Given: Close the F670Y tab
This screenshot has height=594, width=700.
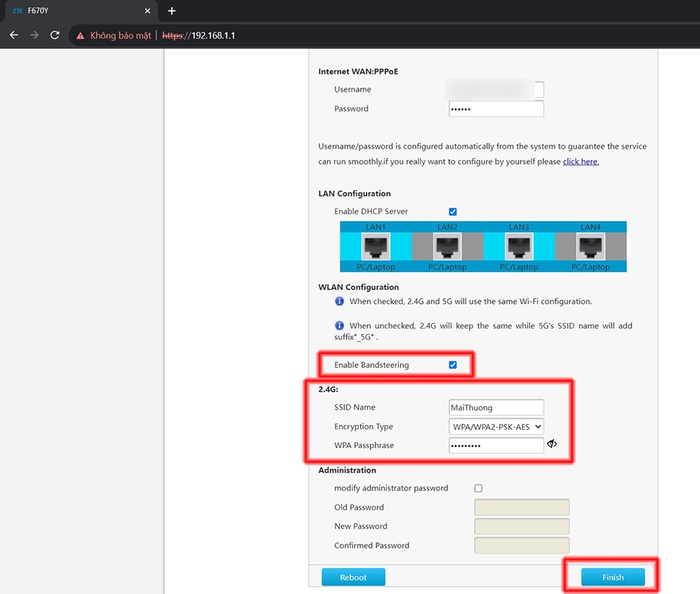Looking at the screenshot, I should pyautogui.click(x=147, y=11).
